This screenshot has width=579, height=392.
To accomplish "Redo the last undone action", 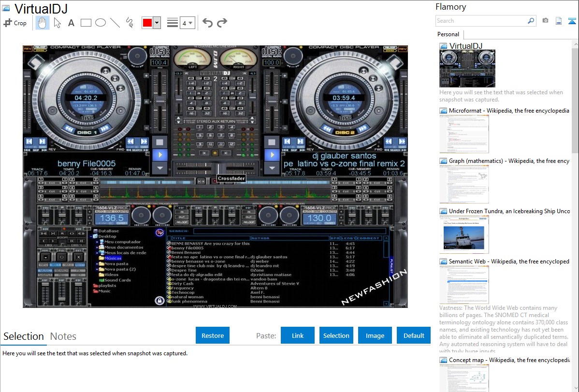I will point(222,23).
